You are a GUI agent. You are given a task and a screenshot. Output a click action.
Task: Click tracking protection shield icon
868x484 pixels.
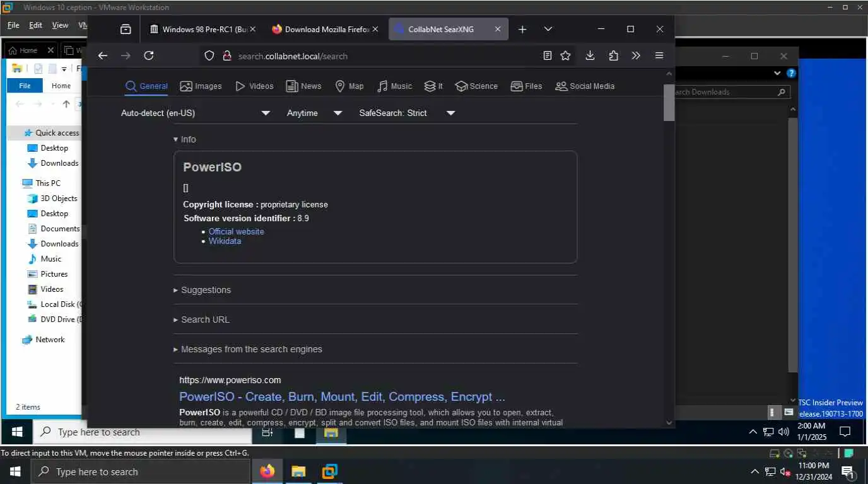pos(209,55)
